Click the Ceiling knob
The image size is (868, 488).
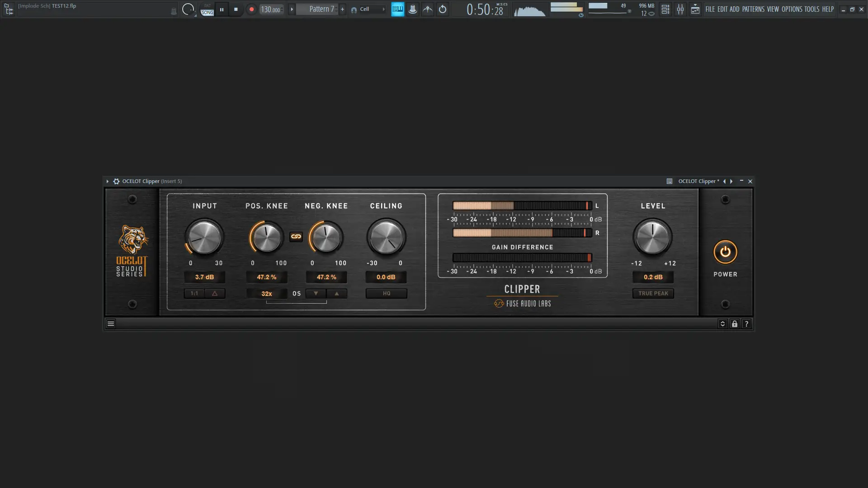click(386, 237)
